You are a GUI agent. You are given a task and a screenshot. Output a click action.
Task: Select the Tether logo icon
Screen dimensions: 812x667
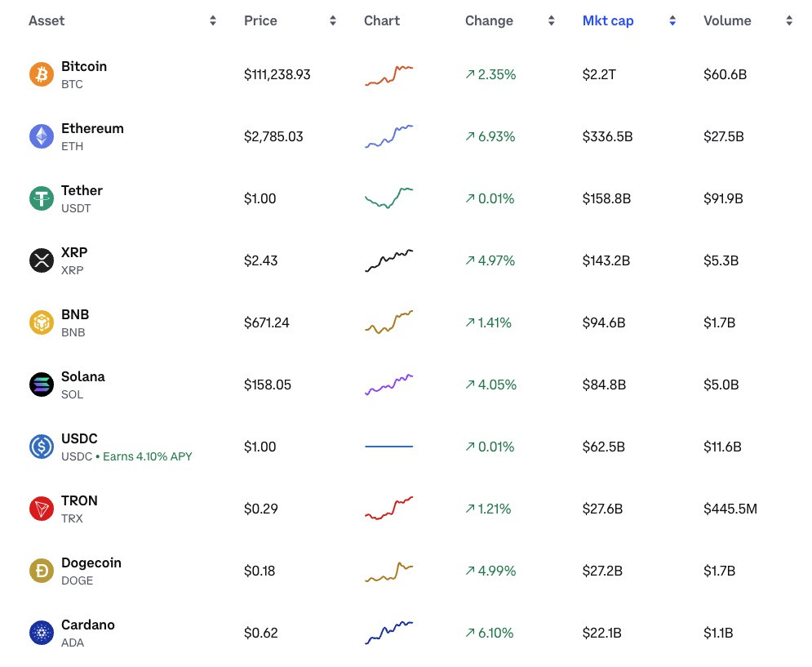42,198
